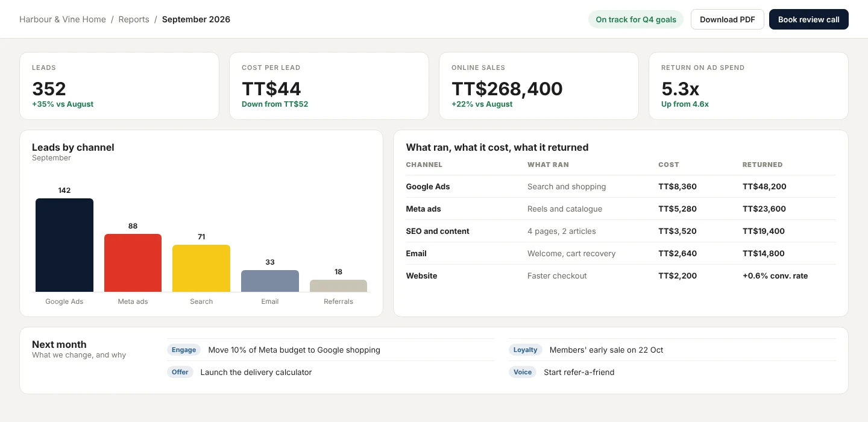Click the Welcome, cart recovery cell
The width and height of the screenshot is (868, 422).
[571, 253]
